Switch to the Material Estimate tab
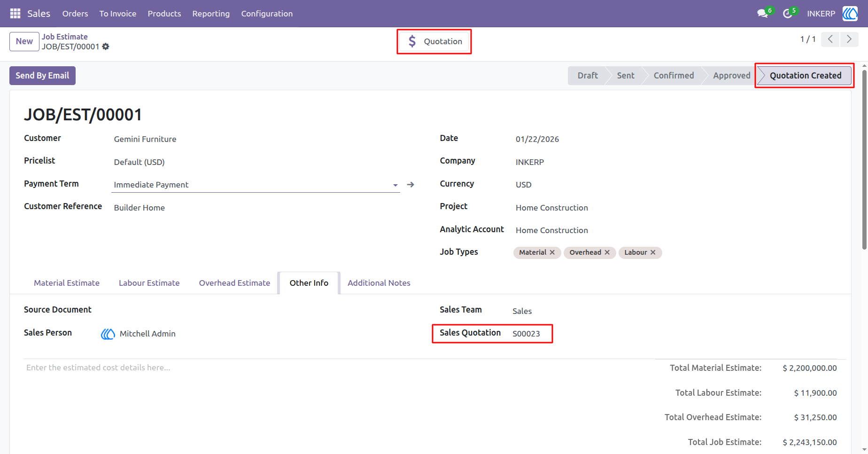 [x=67, y=283]
